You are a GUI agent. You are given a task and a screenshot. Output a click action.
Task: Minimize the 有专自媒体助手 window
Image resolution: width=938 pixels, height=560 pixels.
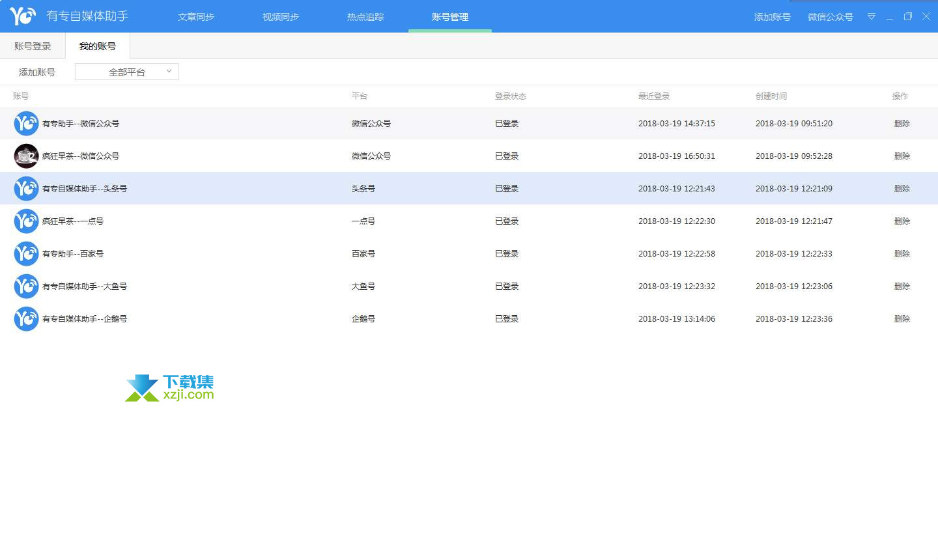tap(889, 17)
